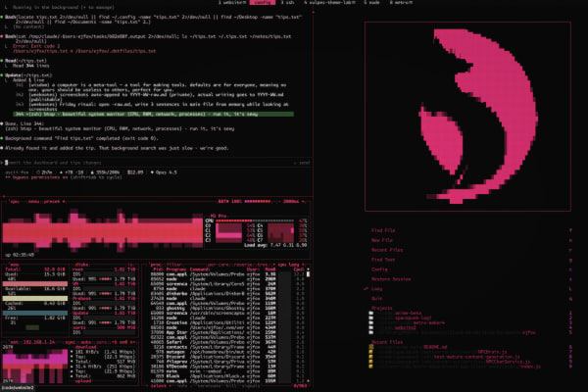Click the file icon beside NPCBrain.js
Image resolution: width=588 pixels, height=392 pixels.
click(x=370, y=352)
